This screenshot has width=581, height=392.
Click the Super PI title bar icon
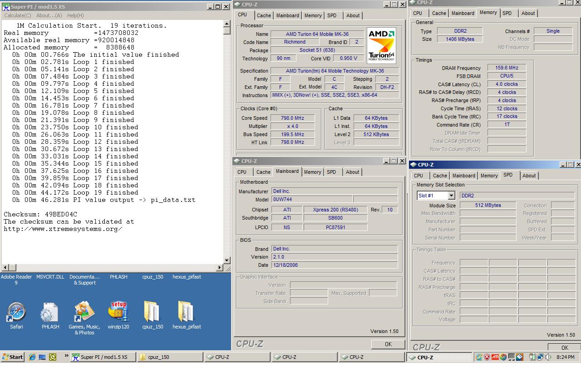click(x=6, y=7)
